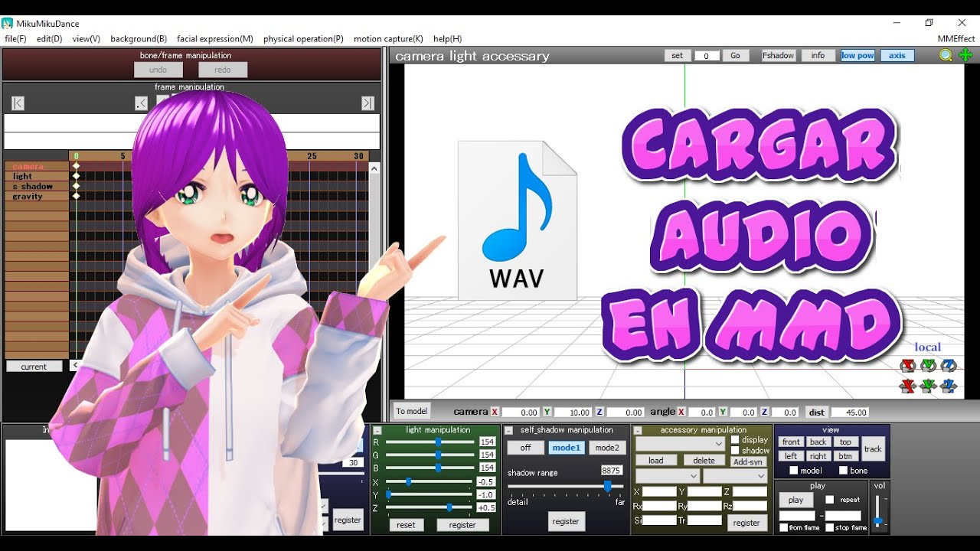
Task: Set the view to front
Action: pos(791,442)
